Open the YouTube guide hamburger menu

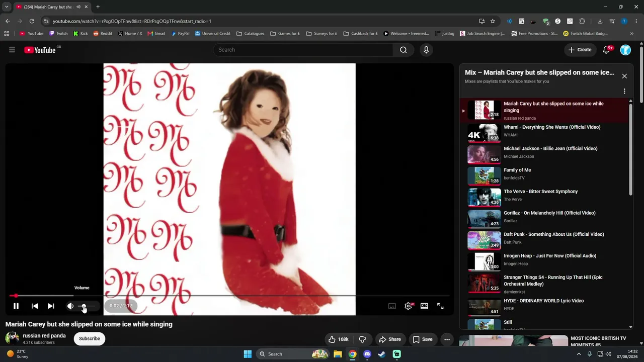12,50
